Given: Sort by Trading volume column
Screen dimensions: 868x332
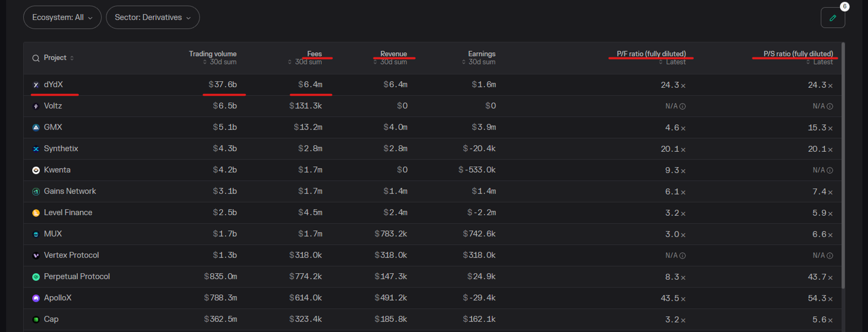Looking at the screenshot, I should pos(213,58).
